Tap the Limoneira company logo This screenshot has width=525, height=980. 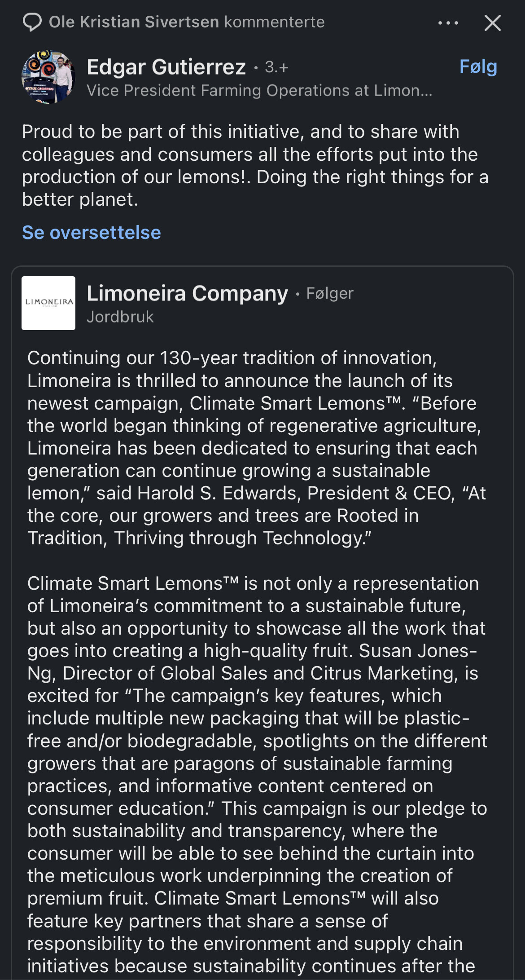(x=48, y=303)
